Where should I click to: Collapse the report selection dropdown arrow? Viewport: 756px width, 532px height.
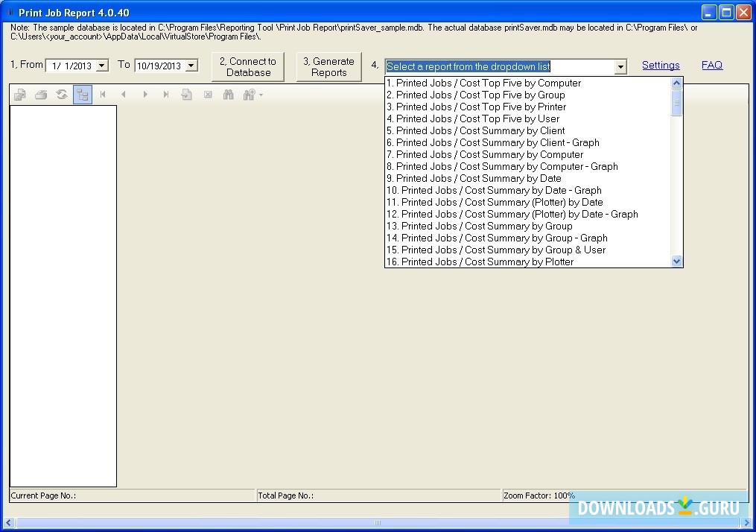(621, 66)
